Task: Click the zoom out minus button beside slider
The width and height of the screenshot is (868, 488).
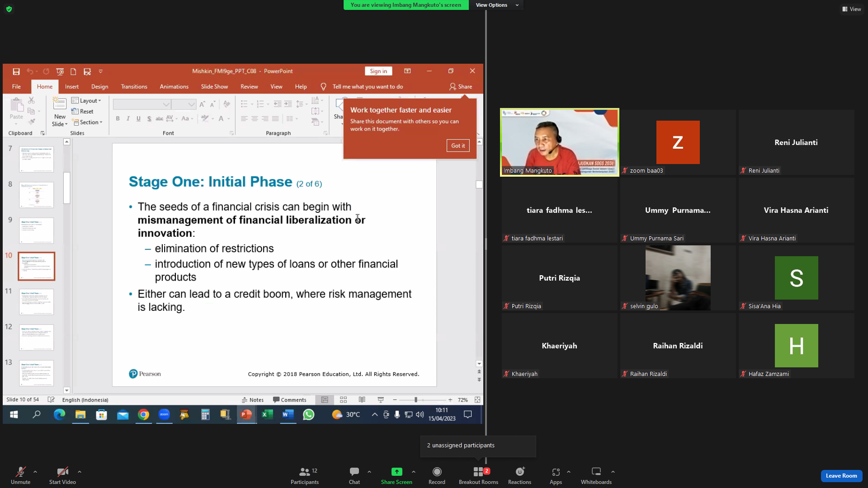Action: coord(395,400)
